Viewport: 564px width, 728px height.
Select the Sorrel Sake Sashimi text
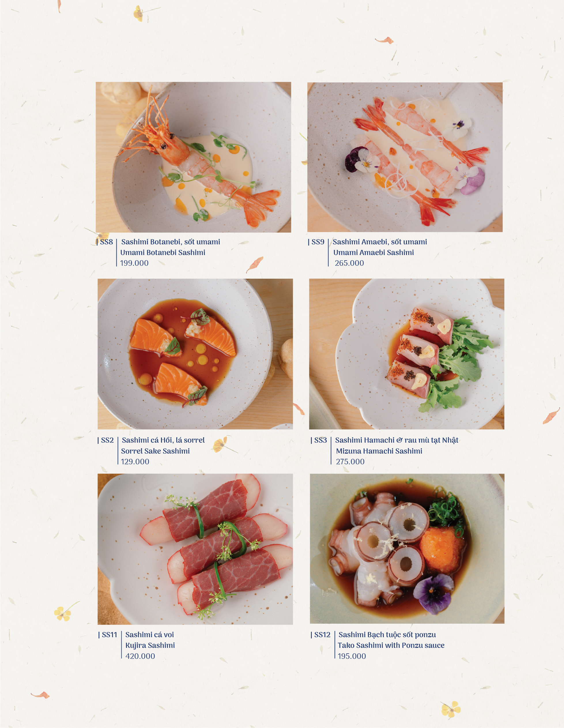click(155, 451)
